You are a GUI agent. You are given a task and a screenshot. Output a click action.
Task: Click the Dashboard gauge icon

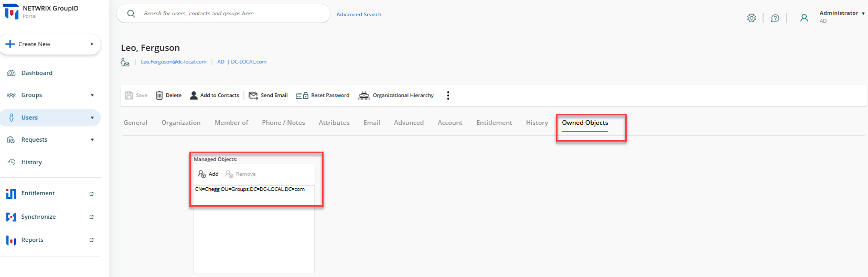pyautogui.click(x=11, y=73)
